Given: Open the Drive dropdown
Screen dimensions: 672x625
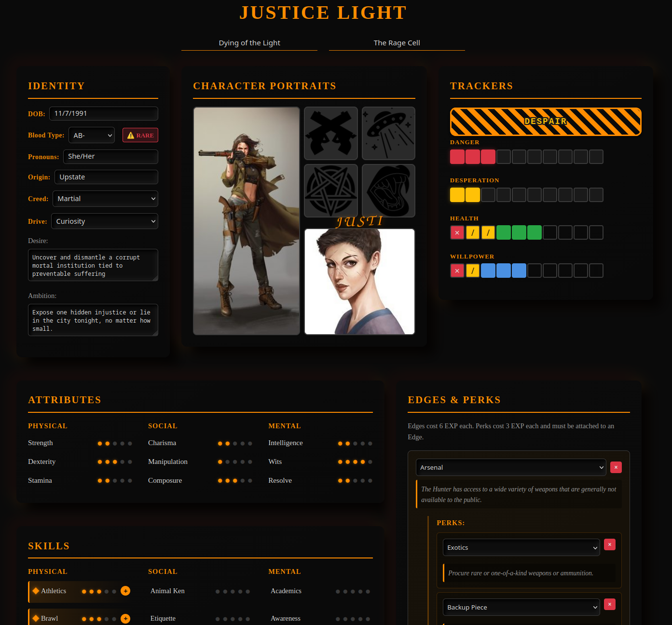Looking at the screenshot, I should pos(104,221).
